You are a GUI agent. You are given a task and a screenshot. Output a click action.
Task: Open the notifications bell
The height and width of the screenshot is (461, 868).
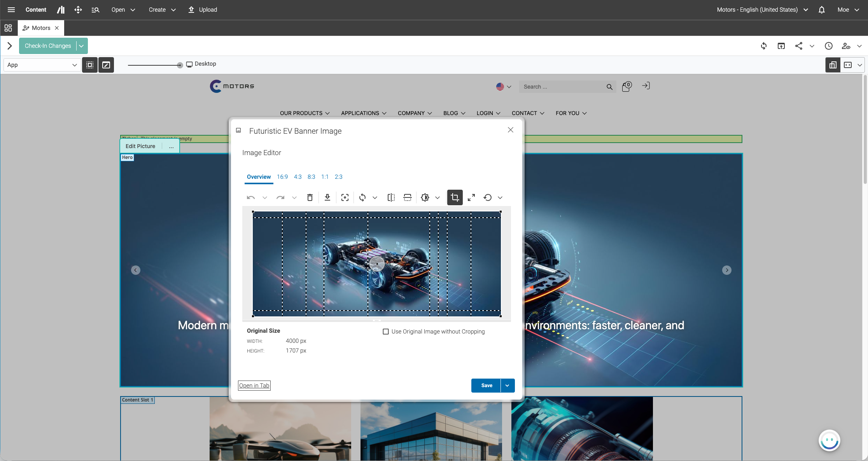pyautogui.click(x=821, y=10)
